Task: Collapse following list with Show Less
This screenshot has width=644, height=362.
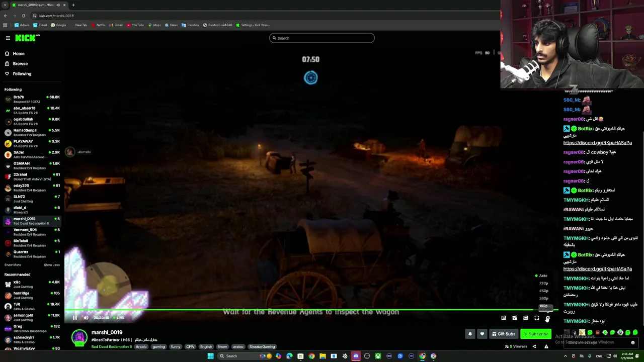Action: click(52, 265)
